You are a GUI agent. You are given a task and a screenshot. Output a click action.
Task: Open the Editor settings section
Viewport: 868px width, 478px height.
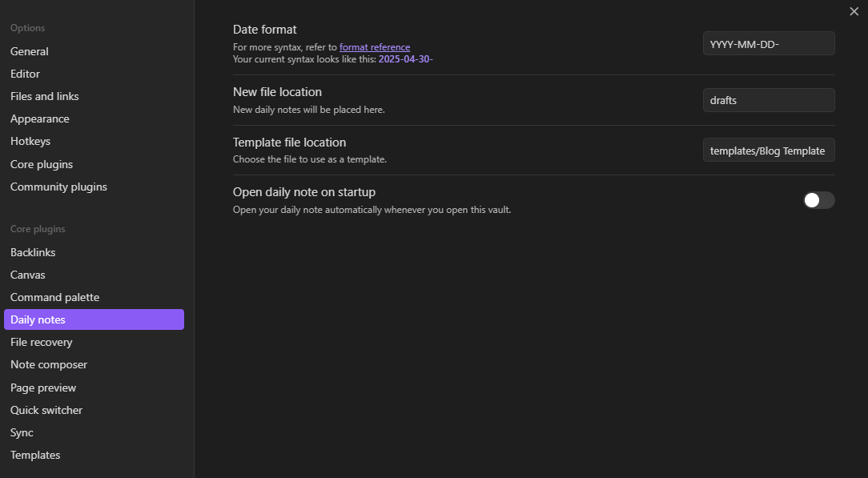pos(25,73)
